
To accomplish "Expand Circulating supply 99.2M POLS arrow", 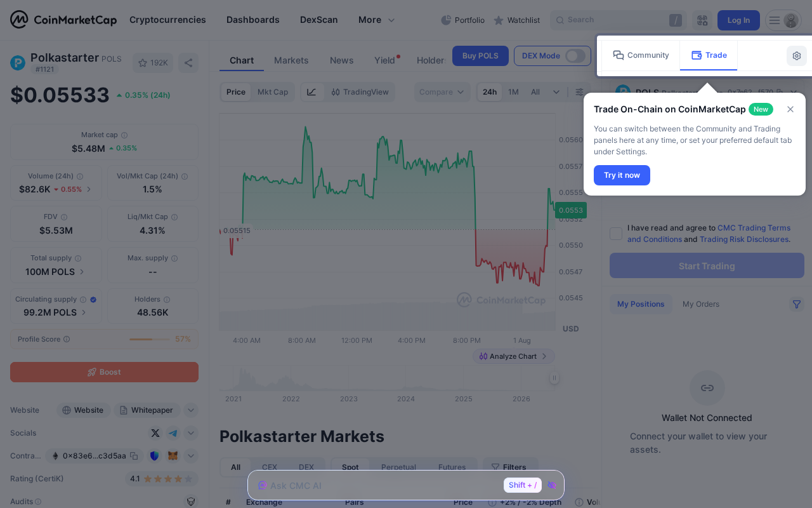I will click(x=84, y=312).
